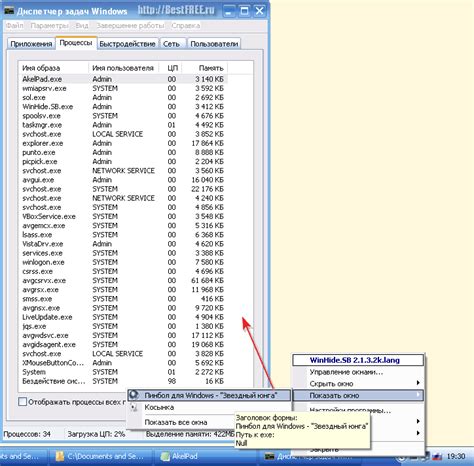Enable 'Отображать процессы всех п…' checkbox
Screen dimensions: 474x466
click(x=22, y=402)
